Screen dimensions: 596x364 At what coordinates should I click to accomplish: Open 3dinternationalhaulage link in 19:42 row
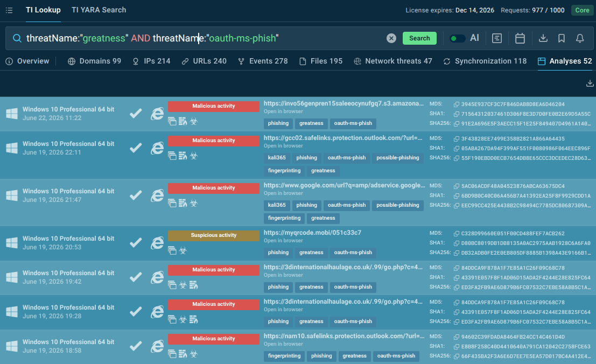pos(343,267)
